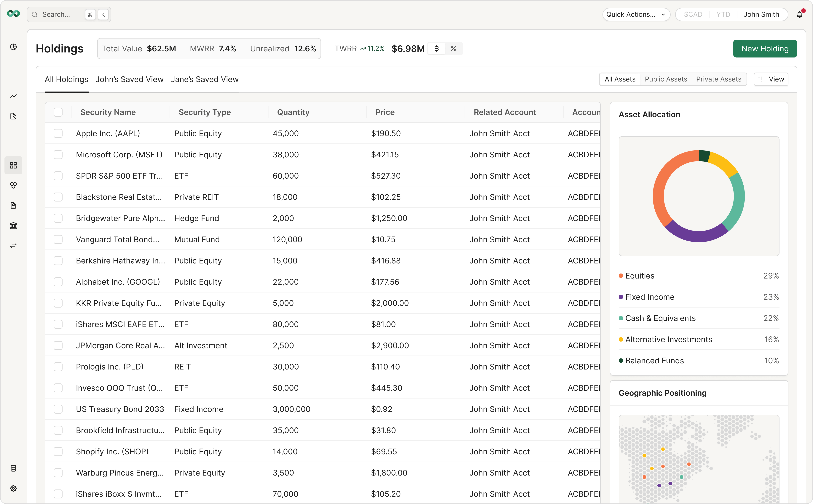Tick the SPDR S&P 500 ETF checkbox
The height and width of the screenshot is (504, 813).
click(58, 176)
